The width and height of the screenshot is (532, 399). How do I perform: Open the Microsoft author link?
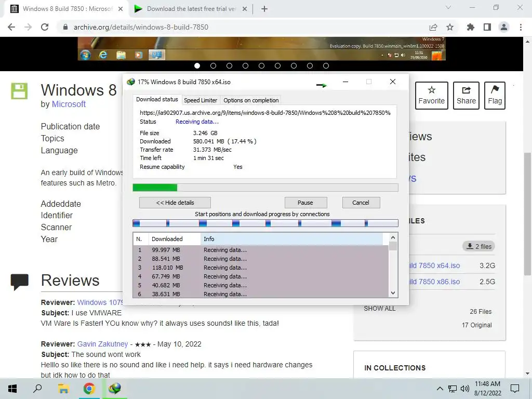[x=69, y=104]
